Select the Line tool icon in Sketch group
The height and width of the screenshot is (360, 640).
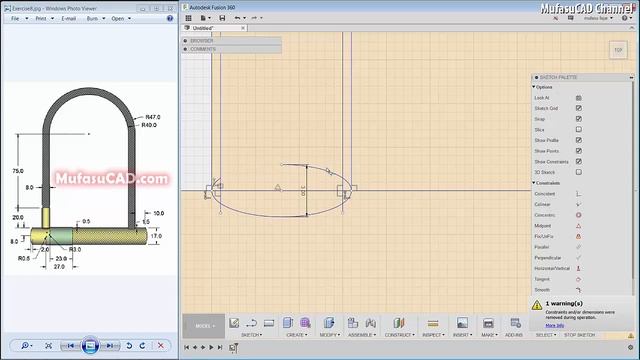[x=251, y=323]
